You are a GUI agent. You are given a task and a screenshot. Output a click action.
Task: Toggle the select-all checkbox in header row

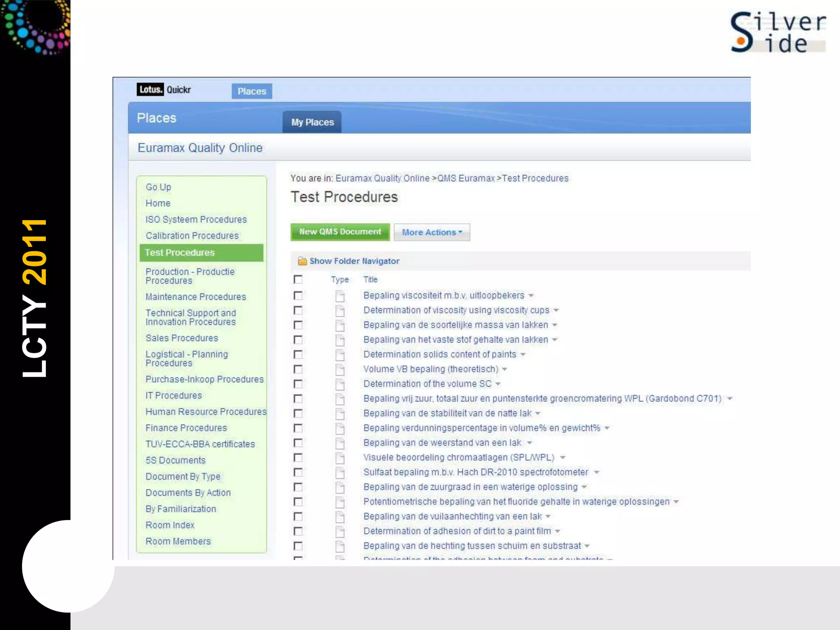point(298,279)
